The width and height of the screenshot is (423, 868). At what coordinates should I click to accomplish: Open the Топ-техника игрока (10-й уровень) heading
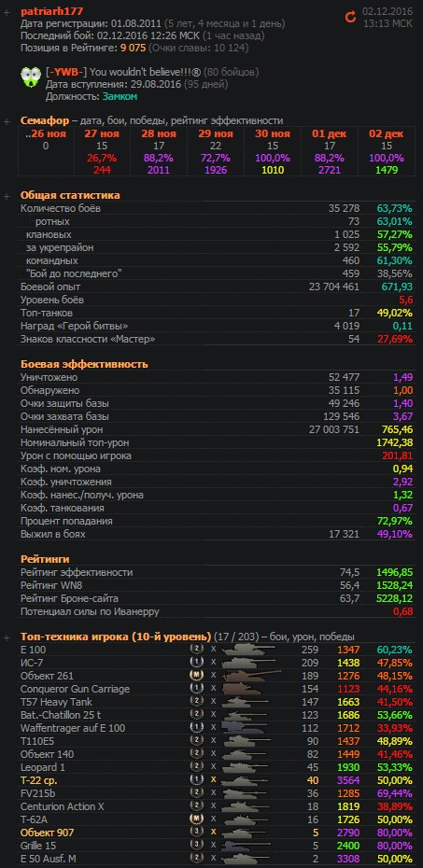tap(116, 636)
